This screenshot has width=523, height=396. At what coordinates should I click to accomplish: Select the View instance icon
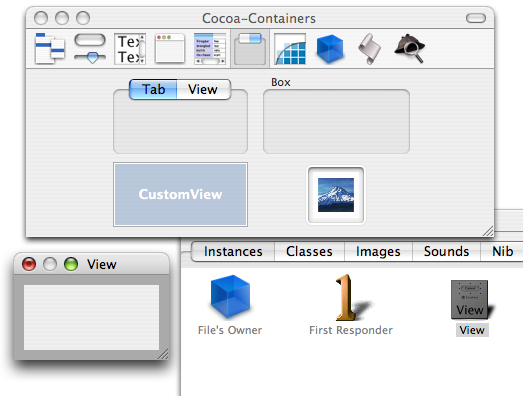pos(471,300)
